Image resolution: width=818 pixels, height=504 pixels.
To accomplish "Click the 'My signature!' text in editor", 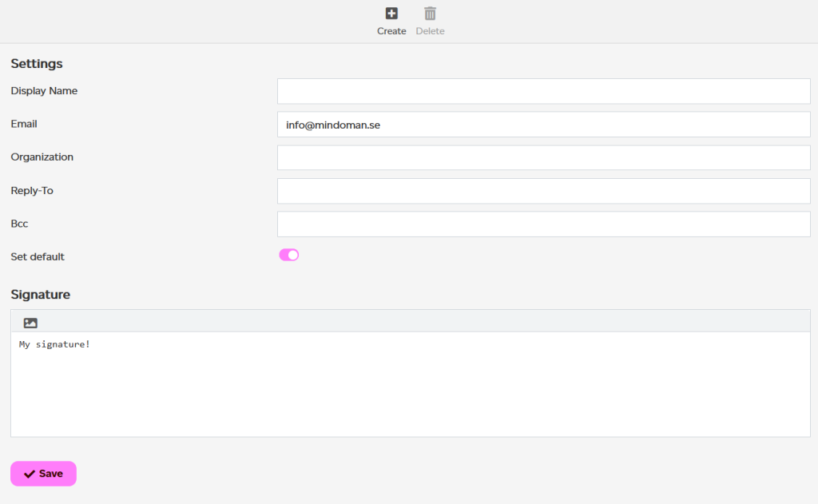I will [x=55, y=344].
